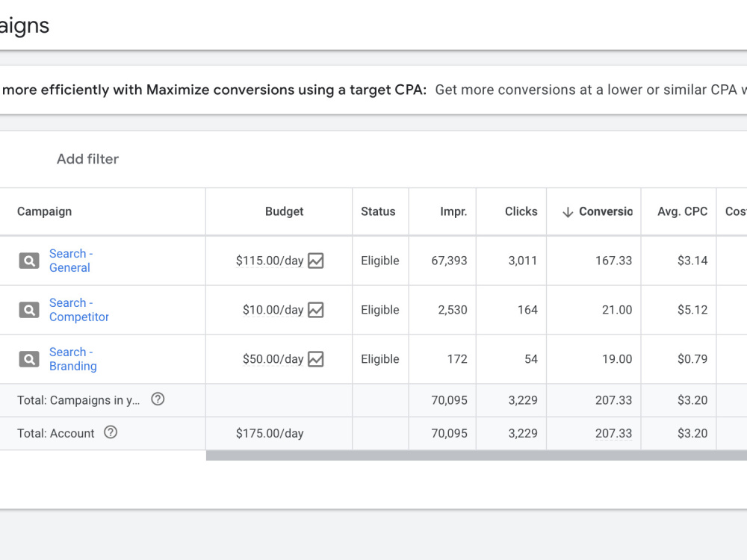747x560 pixels.
Task: Click the search campaign icon for Search - Branding
Action: click(x=29, y=359)
